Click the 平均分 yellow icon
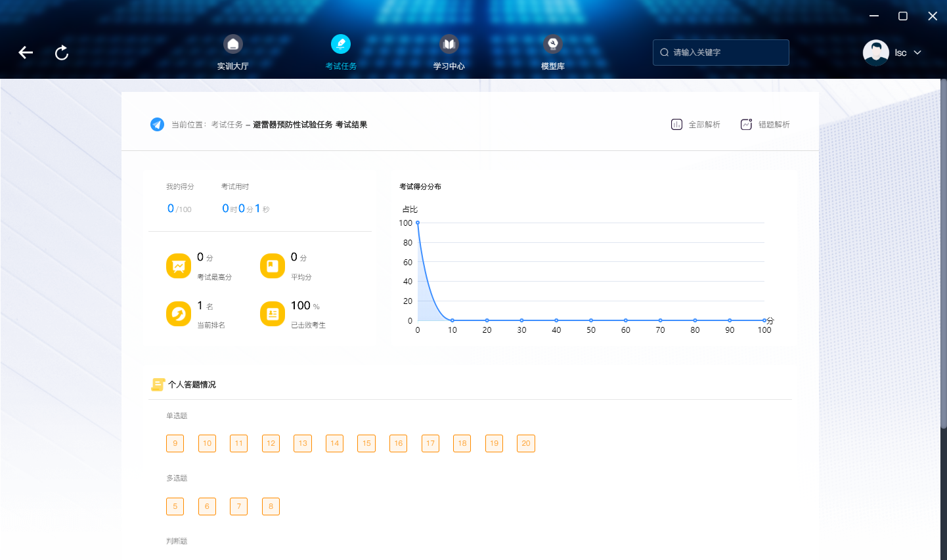This screenshot has width=947, height=560. pyautogui.click(x=273, y=266)
